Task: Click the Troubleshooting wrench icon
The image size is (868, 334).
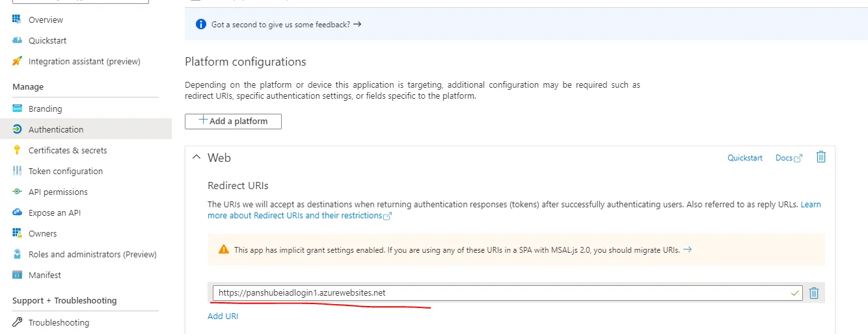Action: (x=17, y=322)
